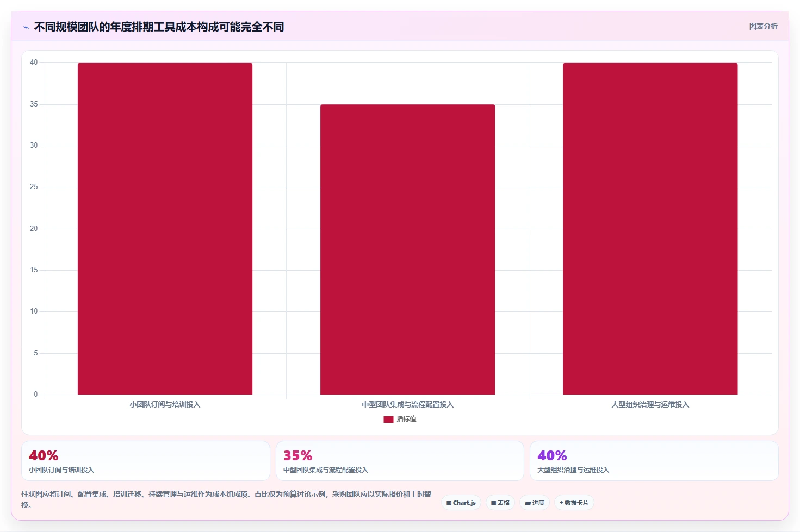Click the purple 40% value for 大型组织治理与运维投入

coord(552,455)
